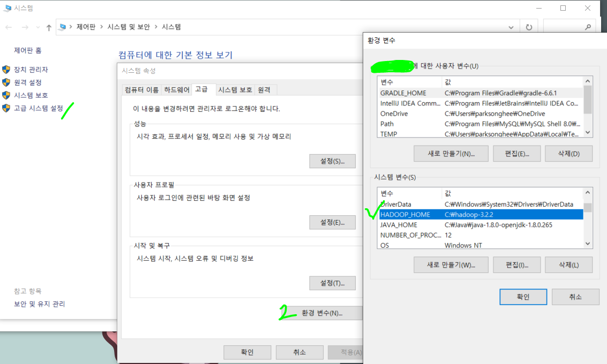Screen dimensions: 607x364
Task: Select the TEMP user variable row
Action: 481,133
